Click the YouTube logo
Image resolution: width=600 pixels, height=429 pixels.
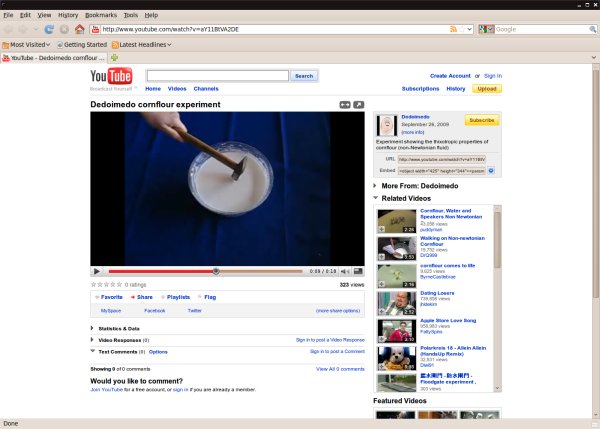pos(111,76)
